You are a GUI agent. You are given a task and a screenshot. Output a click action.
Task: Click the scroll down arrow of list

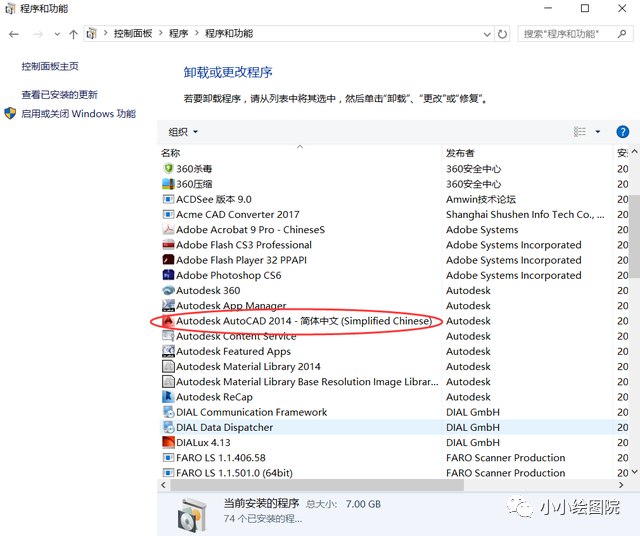(634, 472)
